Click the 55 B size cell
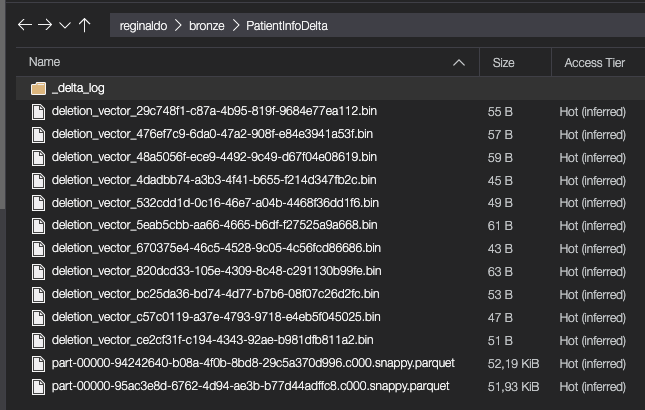This screenshot has height=410, width=645. pyautogui.click(x=500, y=112)
